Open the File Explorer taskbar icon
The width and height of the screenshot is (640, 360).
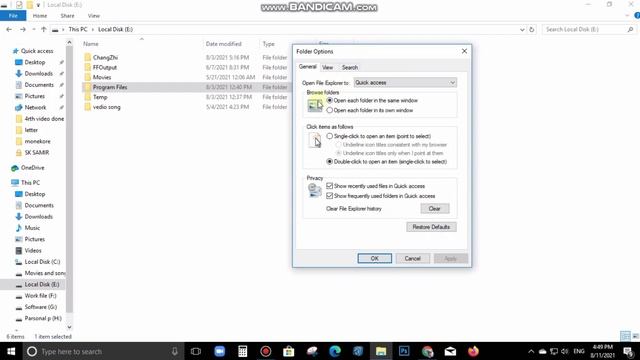tap(381, 351)
